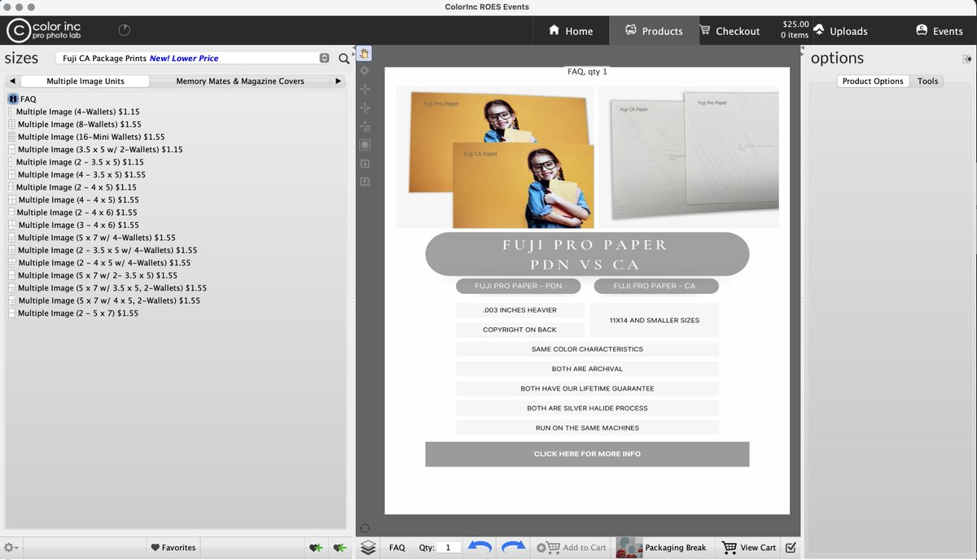
Task: Click the diamond target tool icon
Action: click(365, 72)
